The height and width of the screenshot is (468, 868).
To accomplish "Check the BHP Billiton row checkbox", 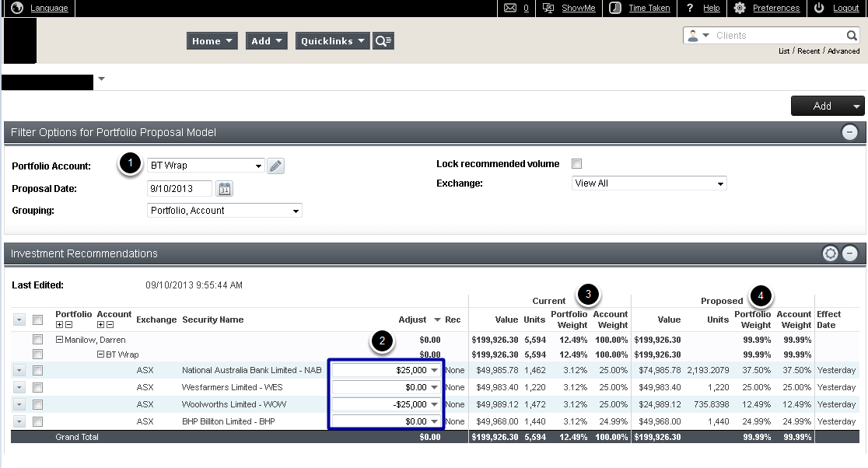I will pos(37,421).
